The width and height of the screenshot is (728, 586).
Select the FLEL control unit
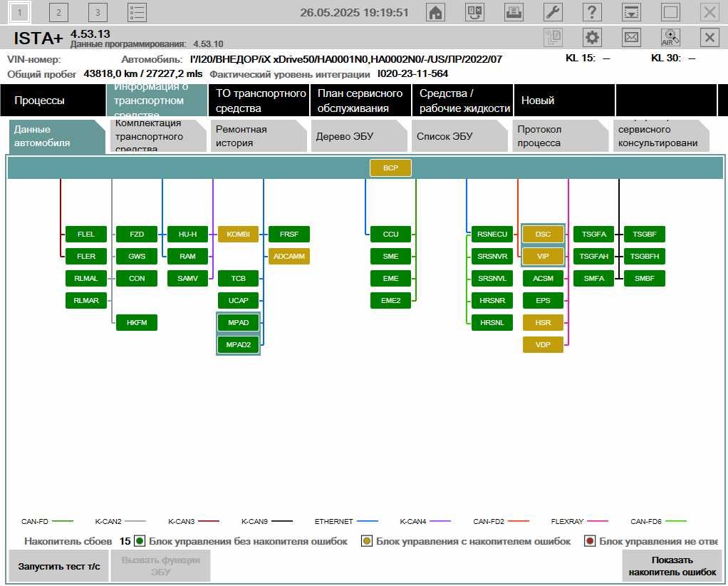click(86, 235)
